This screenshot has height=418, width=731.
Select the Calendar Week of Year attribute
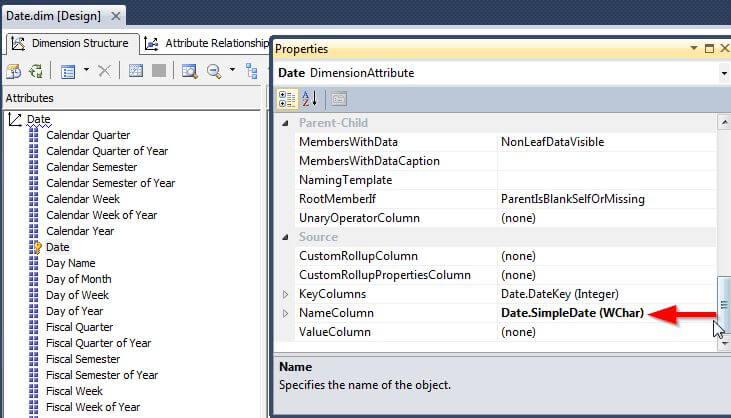pyautogui.click(x=102, y=215)
